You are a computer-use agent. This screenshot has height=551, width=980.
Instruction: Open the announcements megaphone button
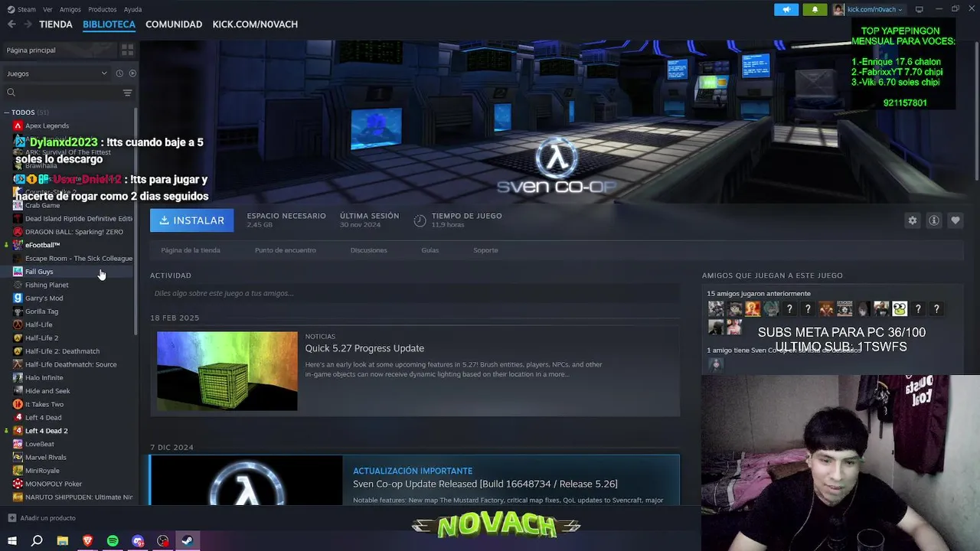point(786,9)
